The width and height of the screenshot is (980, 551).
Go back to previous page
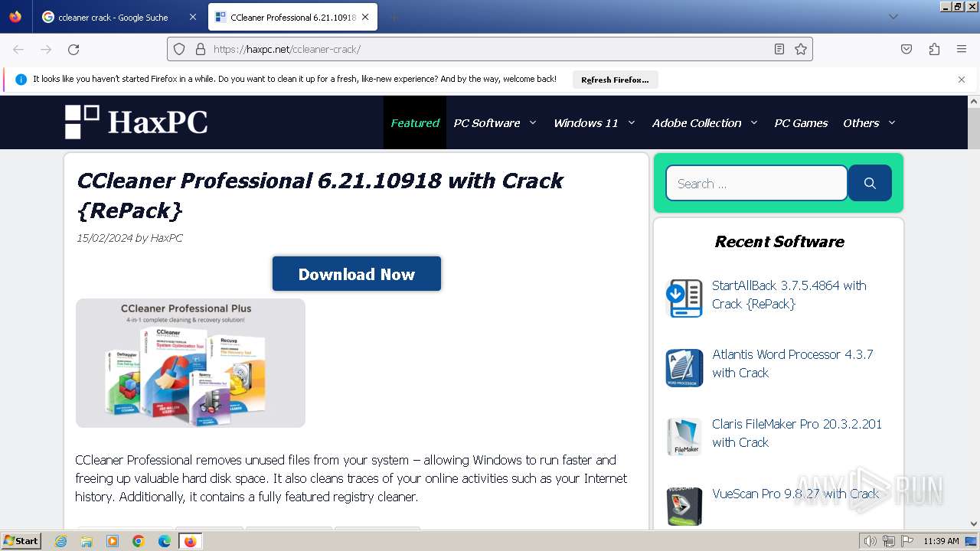[18, 49]
